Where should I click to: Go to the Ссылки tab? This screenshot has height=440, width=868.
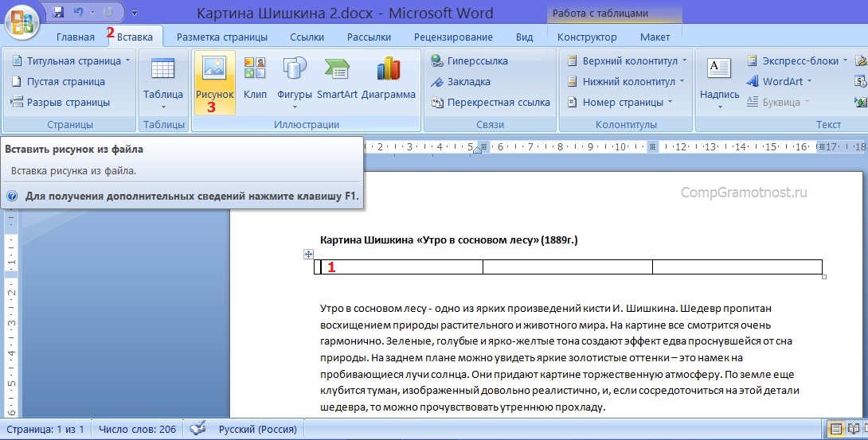(307, 37)
